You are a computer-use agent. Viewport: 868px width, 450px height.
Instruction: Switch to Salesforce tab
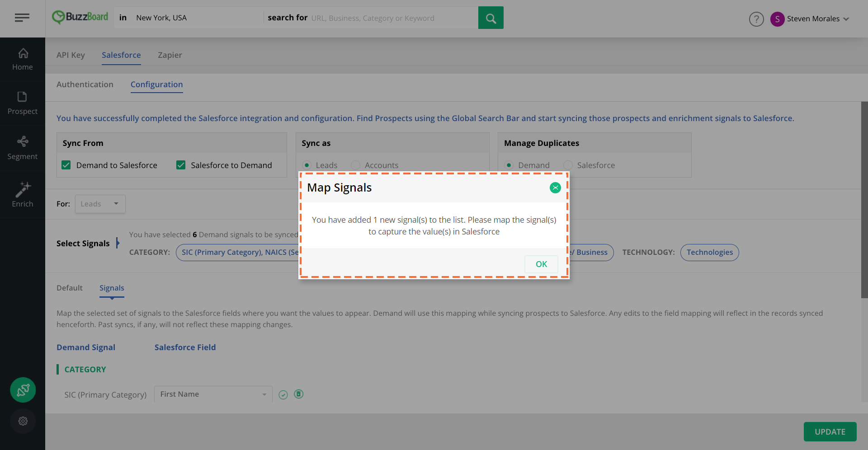pyautogui.click(x=121, y=55)
